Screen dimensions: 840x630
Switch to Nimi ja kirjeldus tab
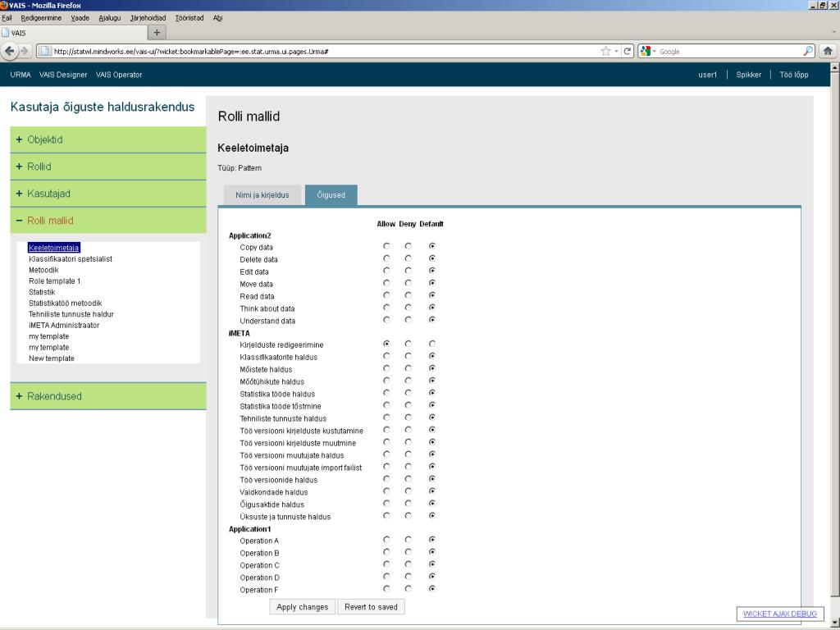(262, 195)
